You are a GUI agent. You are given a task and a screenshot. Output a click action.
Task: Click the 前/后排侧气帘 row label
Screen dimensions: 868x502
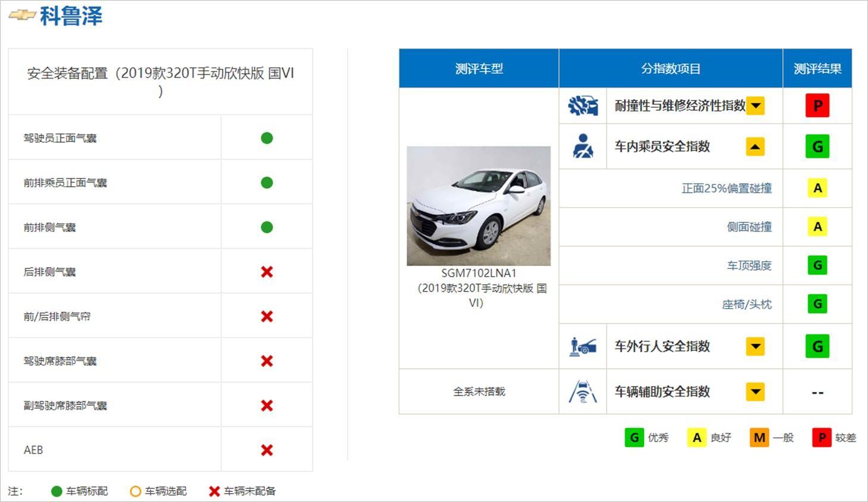tap(57, 316)
